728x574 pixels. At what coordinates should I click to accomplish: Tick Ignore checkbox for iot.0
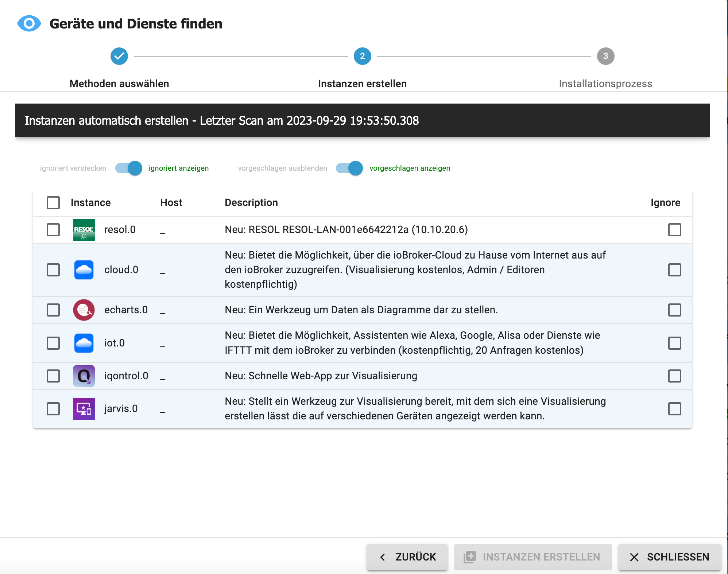click(x=675, y=343)
